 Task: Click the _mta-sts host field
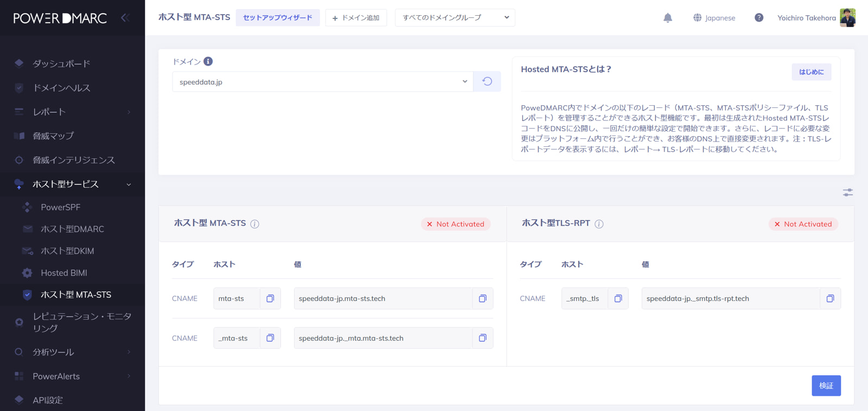tap(237, 338)
